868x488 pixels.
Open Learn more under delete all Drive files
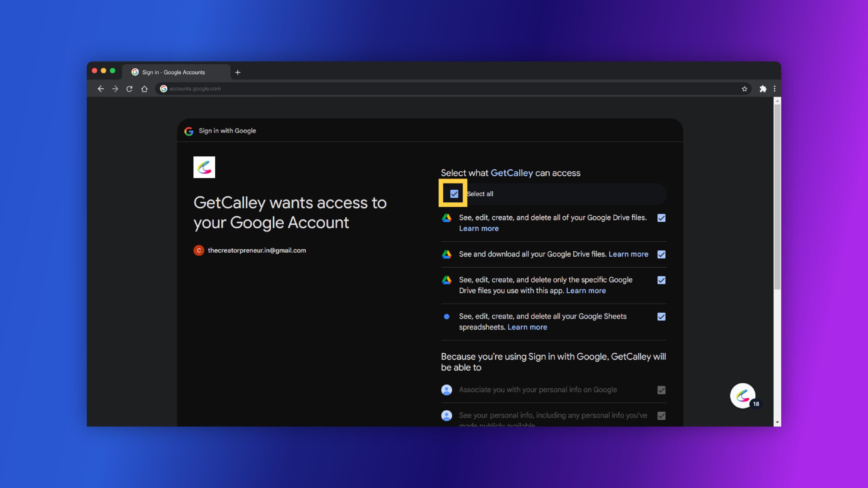point(478,228)
